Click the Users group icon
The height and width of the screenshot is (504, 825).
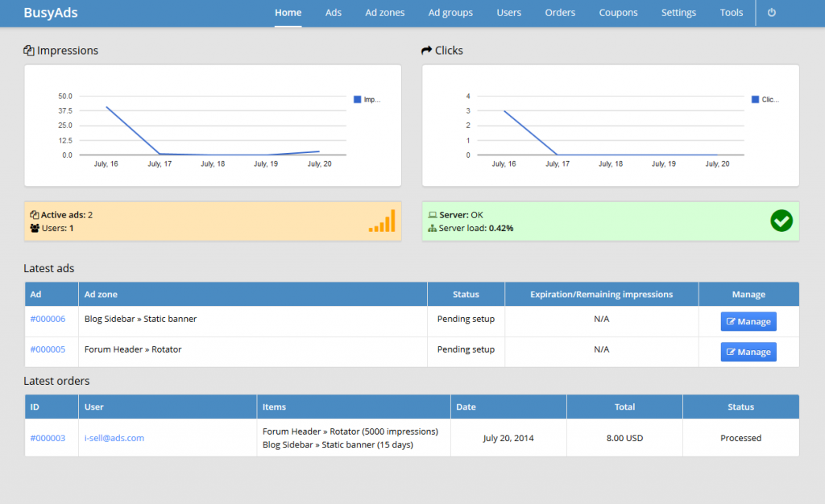click(35, 229)
